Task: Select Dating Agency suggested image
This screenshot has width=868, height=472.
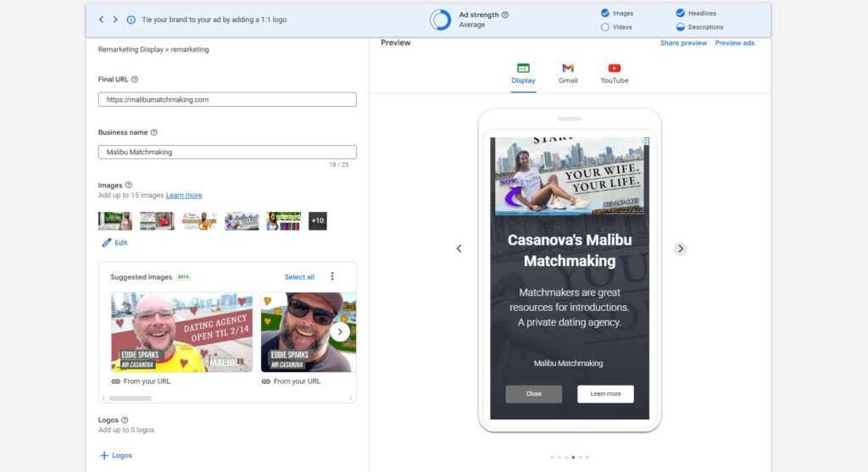Action: click(x=181, y=332)
